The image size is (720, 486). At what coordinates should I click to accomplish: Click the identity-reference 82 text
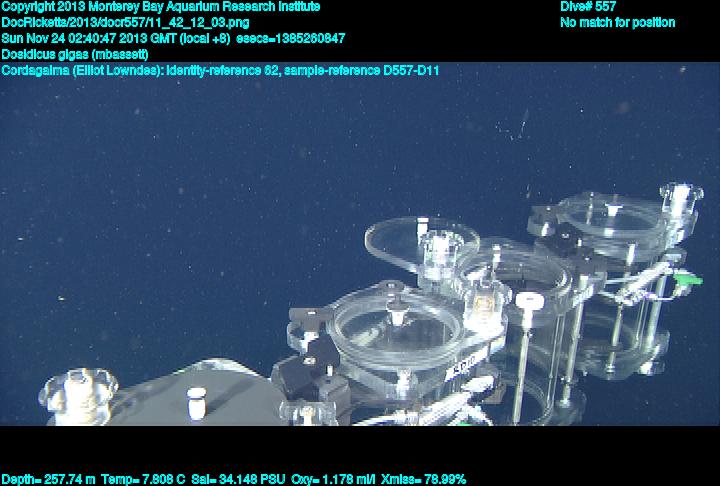click(x=223, y=71)
